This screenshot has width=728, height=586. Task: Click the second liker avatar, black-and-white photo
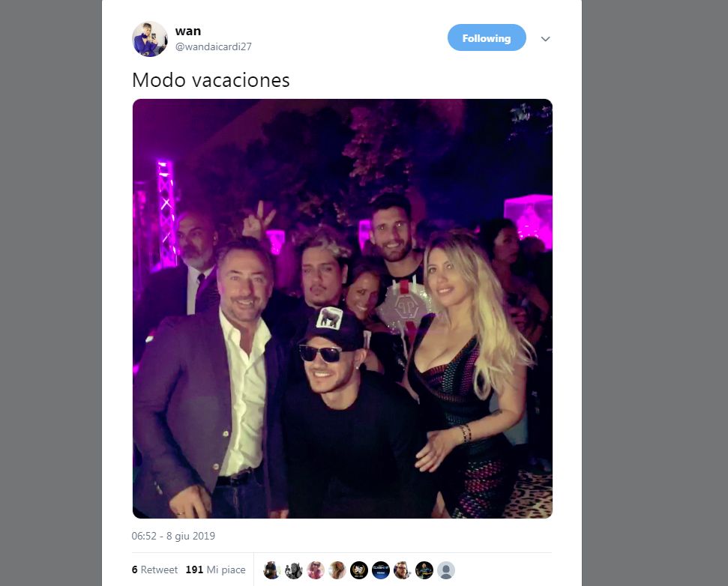[x=294, y=570]
